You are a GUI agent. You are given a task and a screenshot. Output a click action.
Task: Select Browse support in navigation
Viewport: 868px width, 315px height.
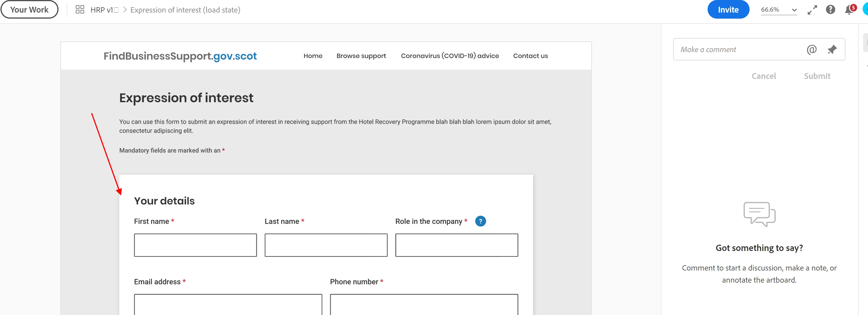[361, 56]
